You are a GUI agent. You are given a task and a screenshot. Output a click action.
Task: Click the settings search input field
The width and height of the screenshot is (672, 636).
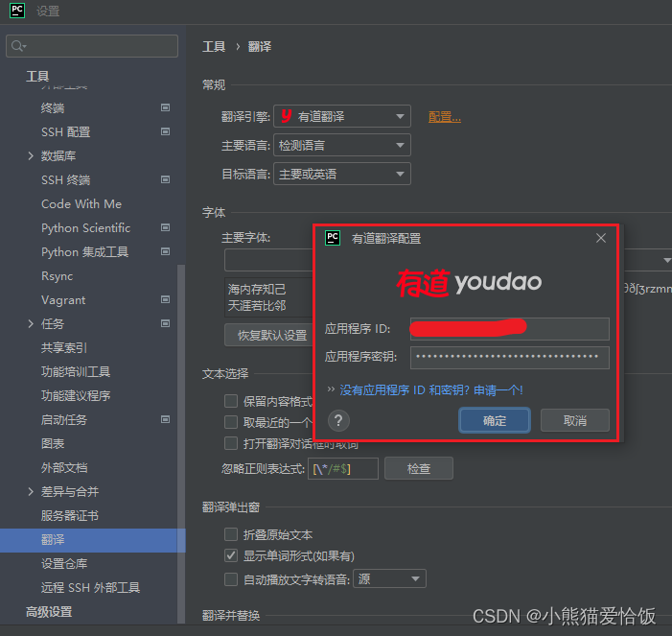[92, 46]
